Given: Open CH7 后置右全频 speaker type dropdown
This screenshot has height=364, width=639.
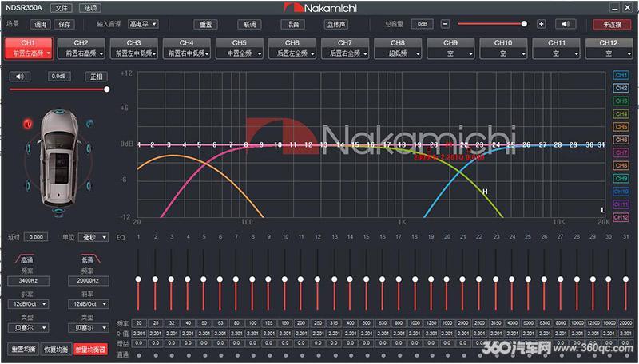Looking at the screenshot, I should [x=345, y=53].
